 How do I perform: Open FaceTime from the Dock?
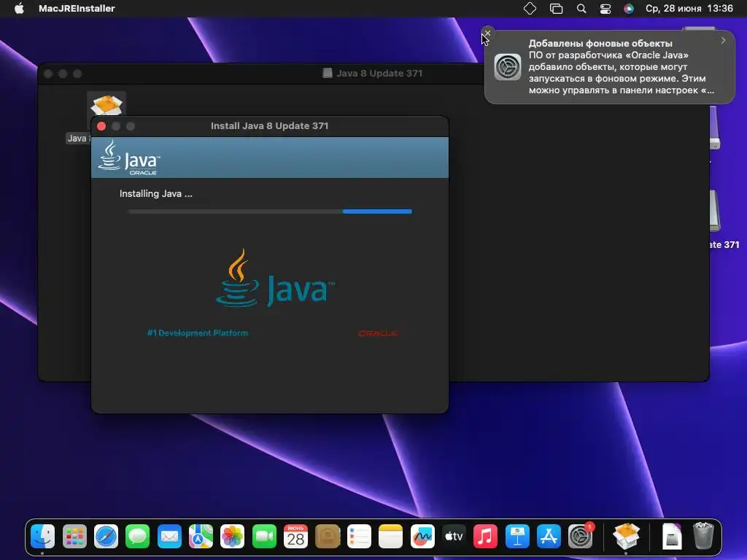264,537
